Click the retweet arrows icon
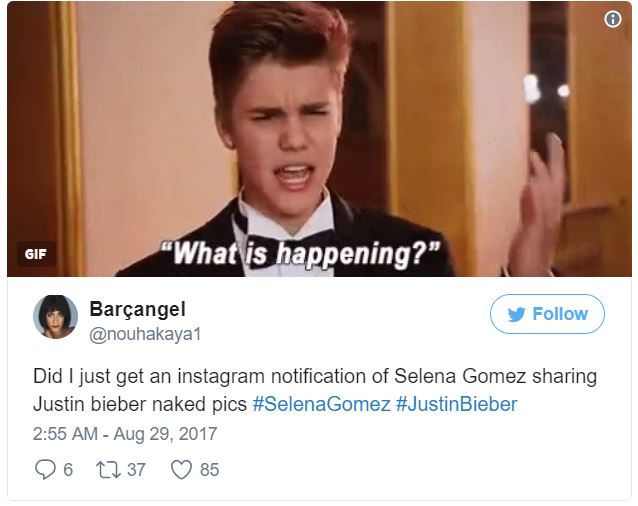The width and height of the screenshot is (638, 506). [x=108, y=469]
